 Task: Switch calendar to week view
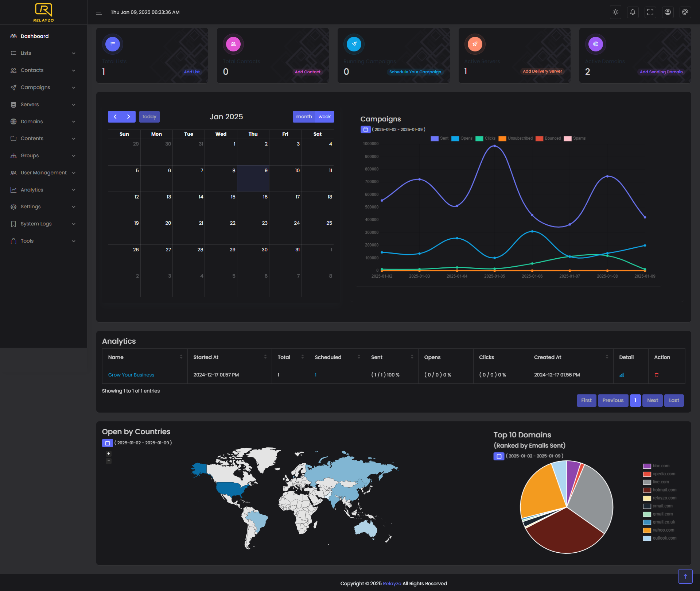[x=324, y=117]
